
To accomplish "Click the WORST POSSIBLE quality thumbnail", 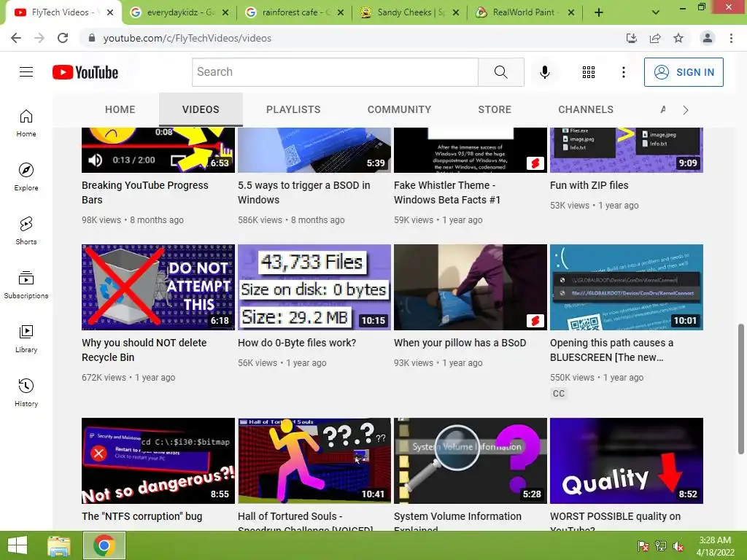I will 627,461.
